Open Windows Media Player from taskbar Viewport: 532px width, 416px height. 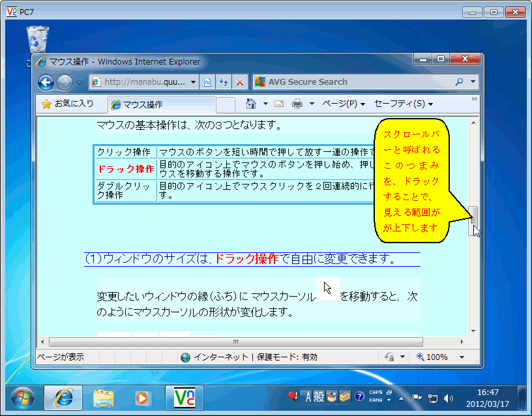141,397
